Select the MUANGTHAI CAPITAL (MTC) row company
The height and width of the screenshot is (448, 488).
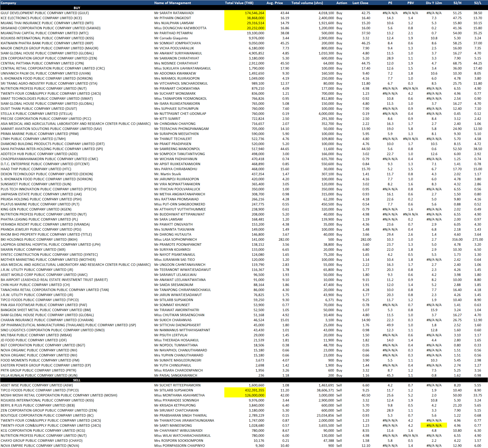point(44,33)
